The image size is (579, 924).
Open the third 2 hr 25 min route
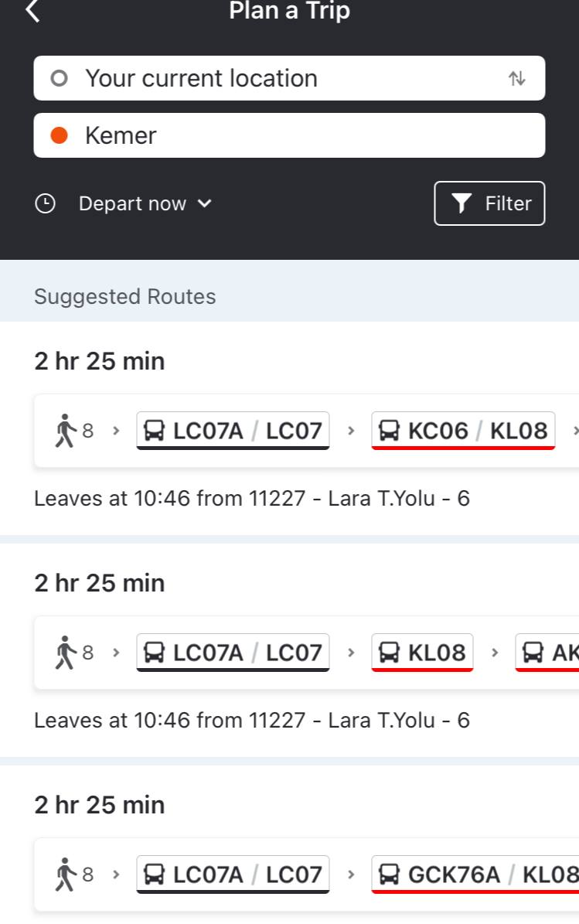[x=289, y=844]
